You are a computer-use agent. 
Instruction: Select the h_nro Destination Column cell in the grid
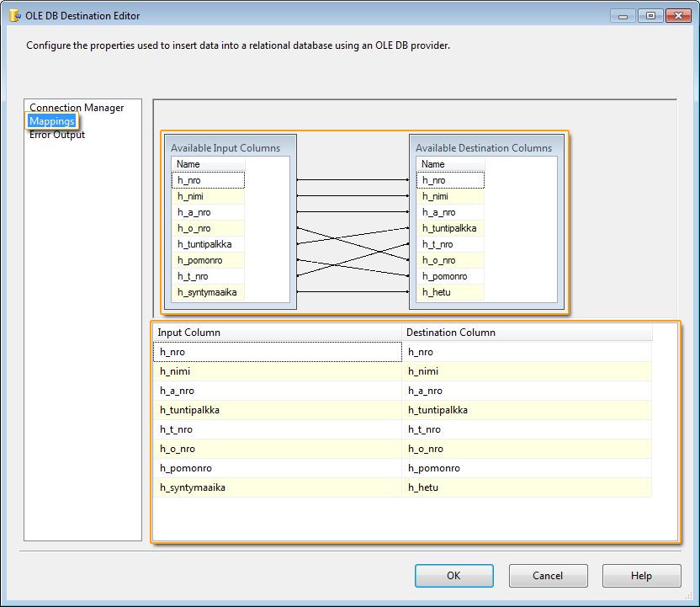tap(527, 352)
